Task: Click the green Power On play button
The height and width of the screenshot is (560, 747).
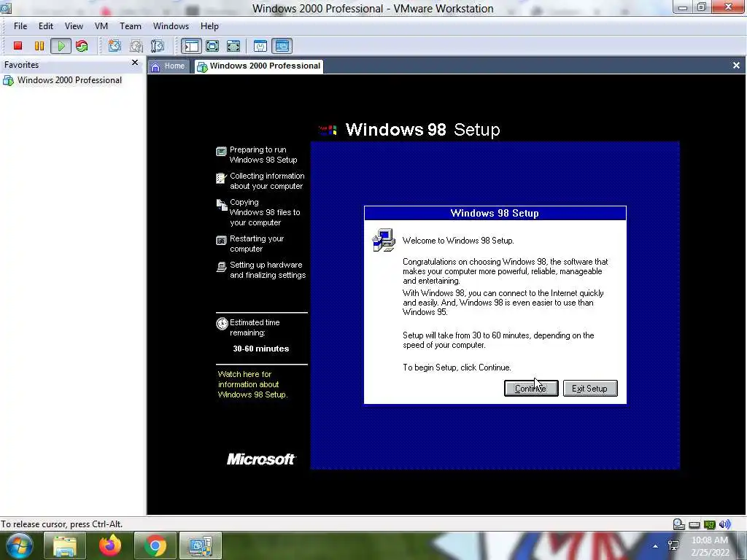Action: [x=61, y=46]
